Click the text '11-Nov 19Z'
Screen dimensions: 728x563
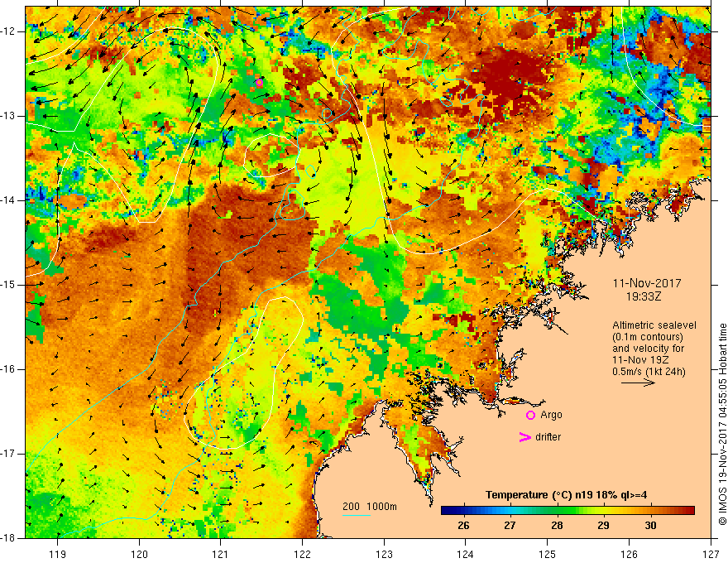pos(638,360)
